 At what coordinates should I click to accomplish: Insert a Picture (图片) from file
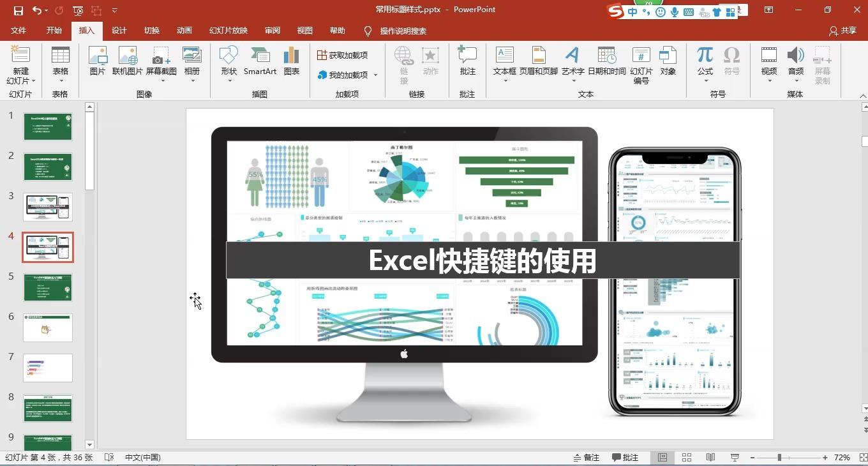click(x=98, y=62)
